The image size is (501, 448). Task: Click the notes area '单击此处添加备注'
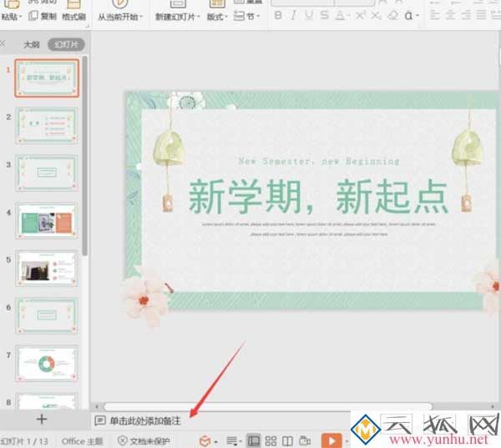tap(145, 420)
